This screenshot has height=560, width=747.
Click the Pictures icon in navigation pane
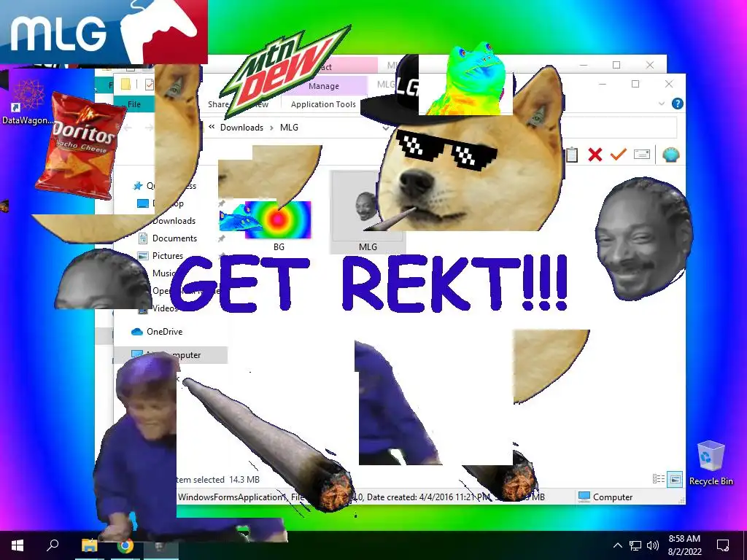tap(142, 256)
